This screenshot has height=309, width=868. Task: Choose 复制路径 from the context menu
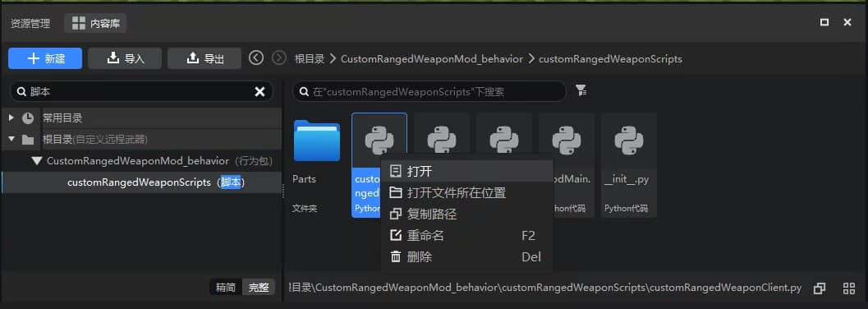tap(466, 214)
